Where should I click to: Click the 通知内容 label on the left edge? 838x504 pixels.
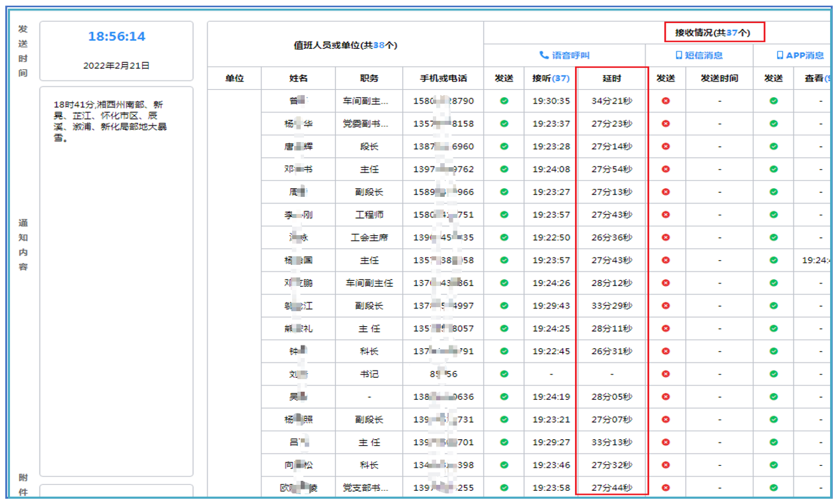[x=23, y=245]
